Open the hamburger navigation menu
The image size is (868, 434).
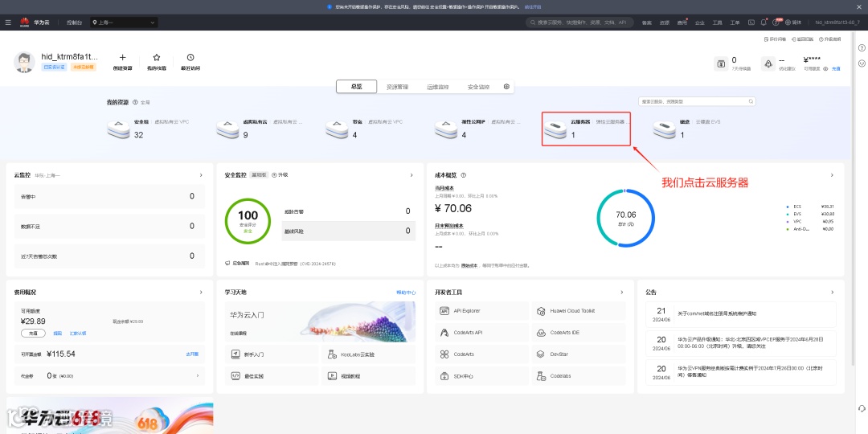coord(8,23)
